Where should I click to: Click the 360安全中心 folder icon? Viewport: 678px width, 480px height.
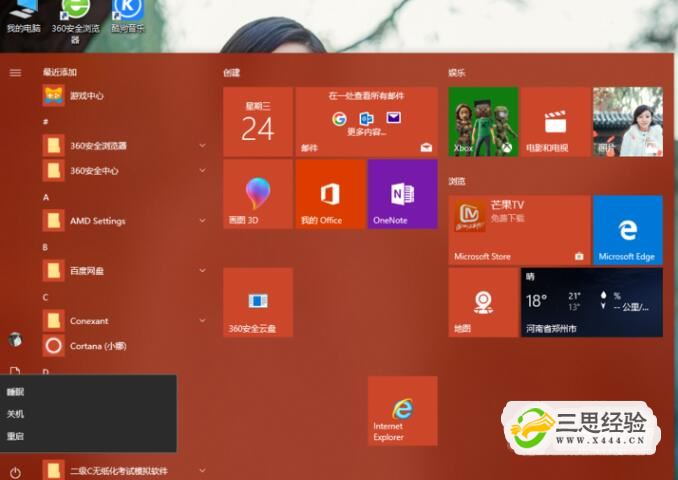(54, 171)
